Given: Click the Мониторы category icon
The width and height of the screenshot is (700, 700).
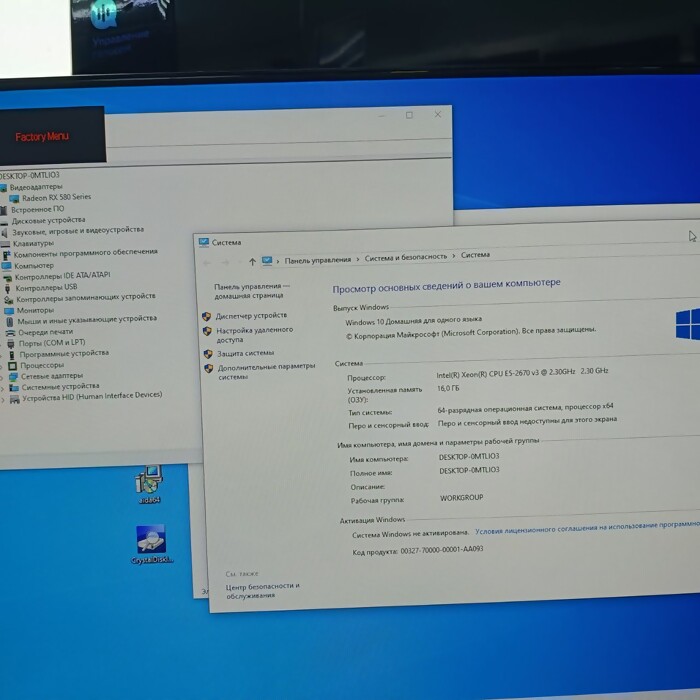Looking at the screenshot, I should tap(9, 311).
